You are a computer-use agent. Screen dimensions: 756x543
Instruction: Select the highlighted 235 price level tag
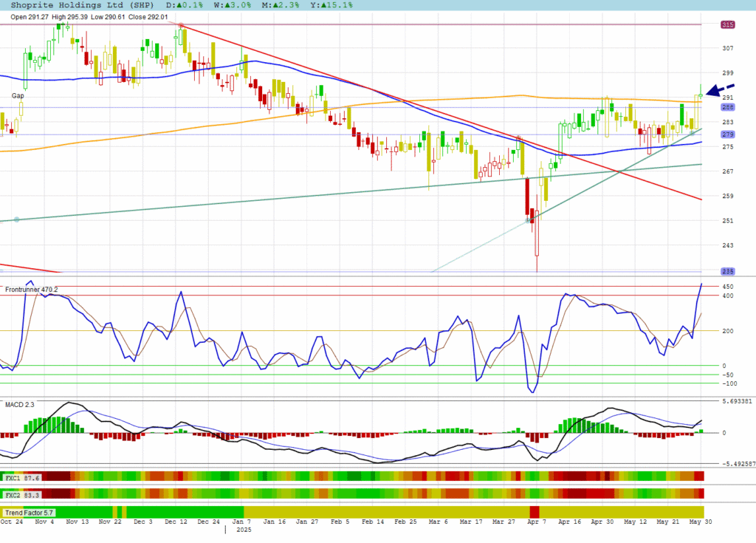pyautogui.click(x=728, y=271)
